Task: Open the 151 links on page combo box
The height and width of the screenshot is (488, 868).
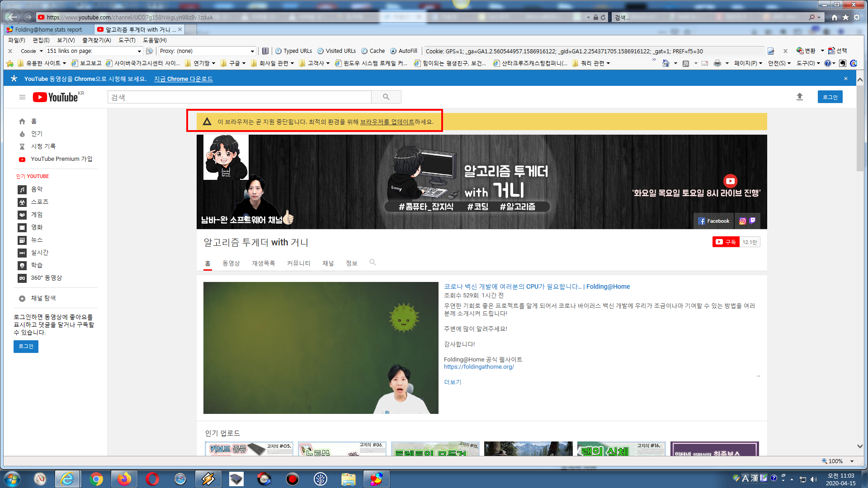Action: point(94,51)
